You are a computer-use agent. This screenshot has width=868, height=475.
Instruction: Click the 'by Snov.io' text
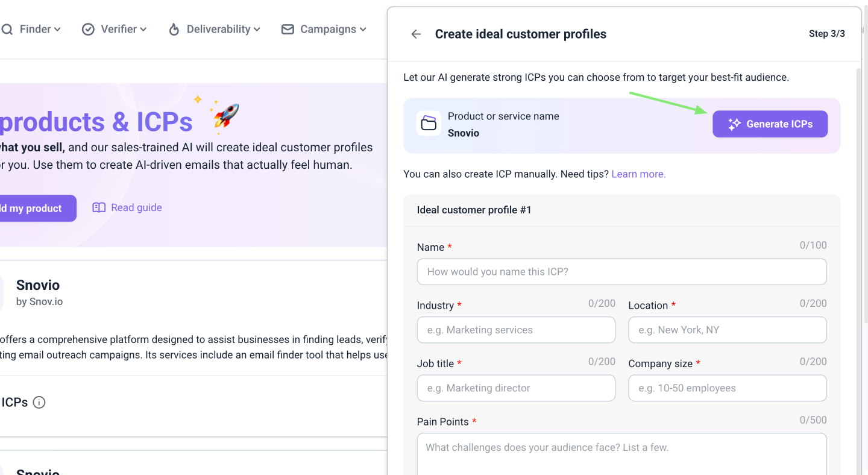pyautogui.click(x=39, y=301)
